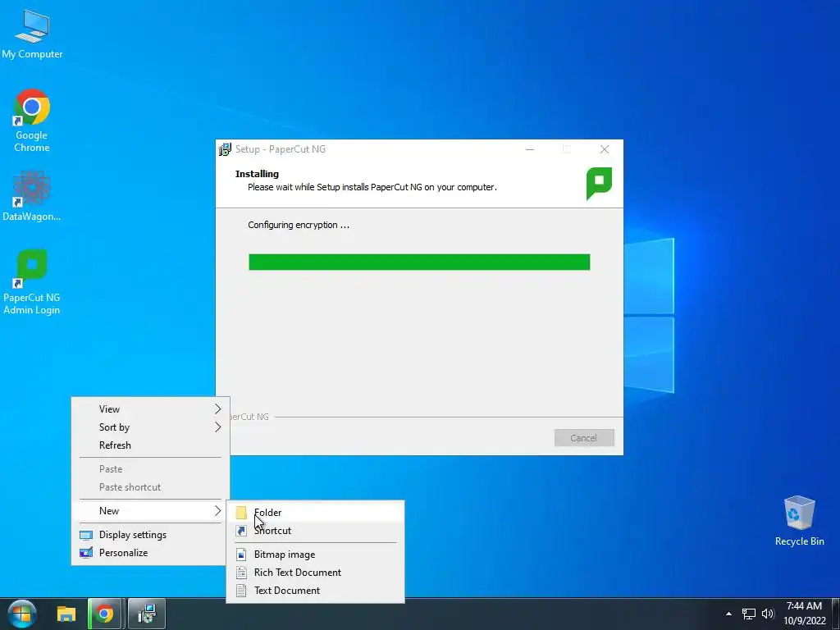Click the 'Configuring encryption ...' status text
Screen dimensions: 840x630
[299, 225]
